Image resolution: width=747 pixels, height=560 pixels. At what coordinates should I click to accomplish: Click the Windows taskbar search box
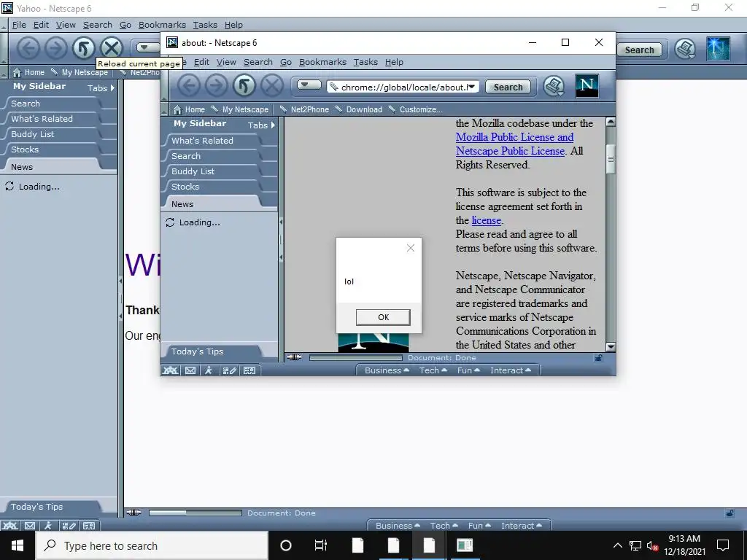[x=152, y=545]
